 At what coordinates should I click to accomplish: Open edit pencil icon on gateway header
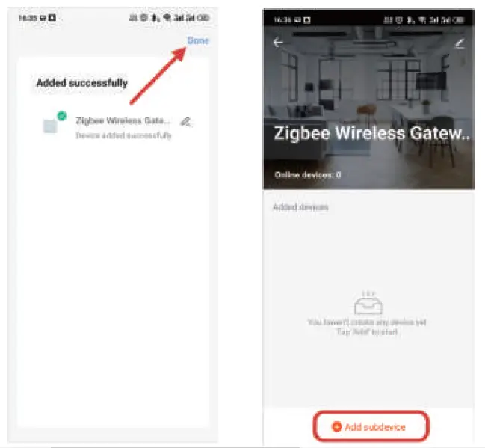[x=460, y=43]
